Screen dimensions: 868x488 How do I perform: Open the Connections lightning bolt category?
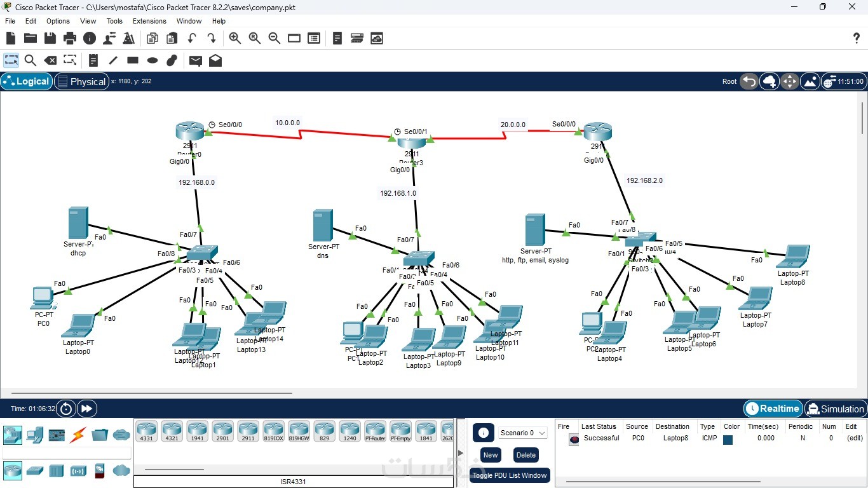(78, 435)
